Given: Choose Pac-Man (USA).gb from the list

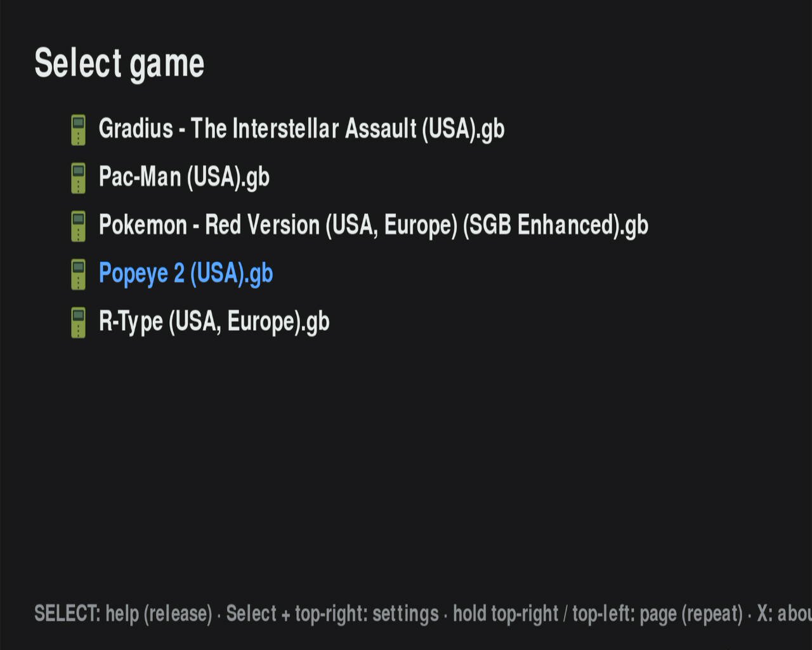Looking at the screenshot, I should tap(184, 177).
